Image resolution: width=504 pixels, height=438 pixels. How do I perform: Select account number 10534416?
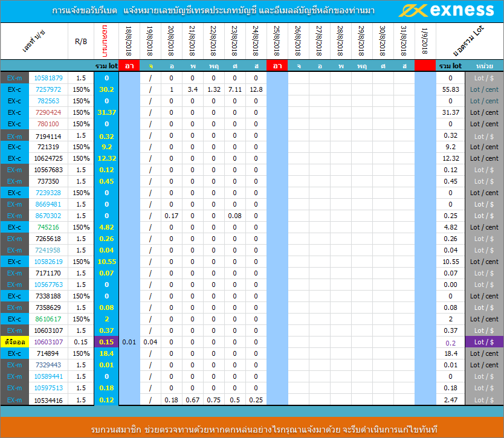48,401
